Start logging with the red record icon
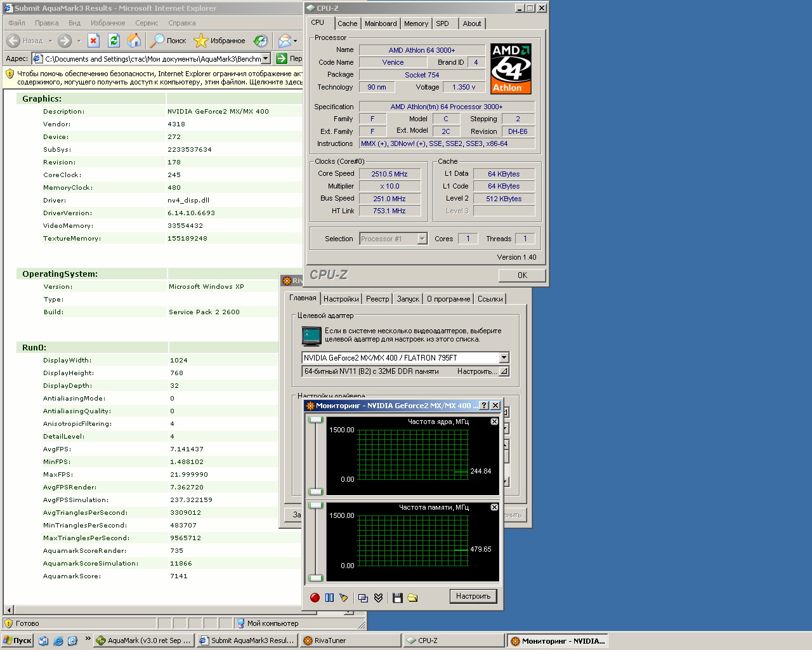 click(x=315, y=597)
